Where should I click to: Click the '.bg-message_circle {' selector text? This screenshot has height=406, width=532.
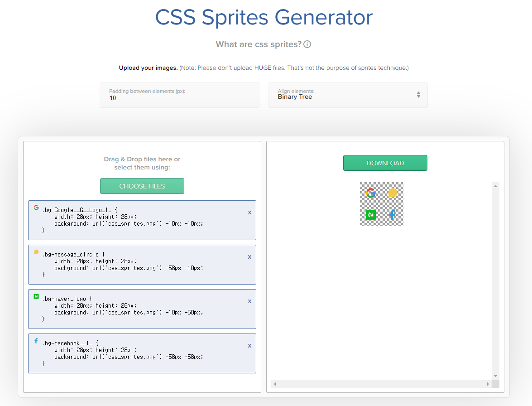click(74, 255)
